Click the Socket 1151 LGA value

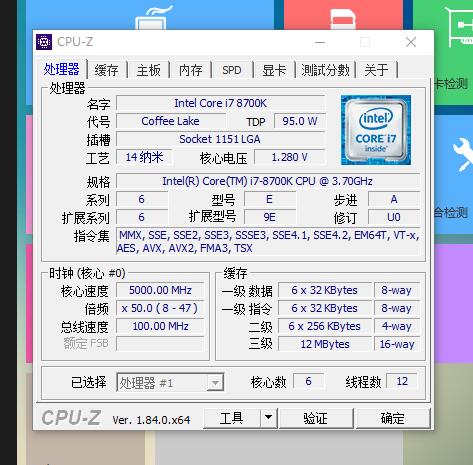[x=220, y=139]
